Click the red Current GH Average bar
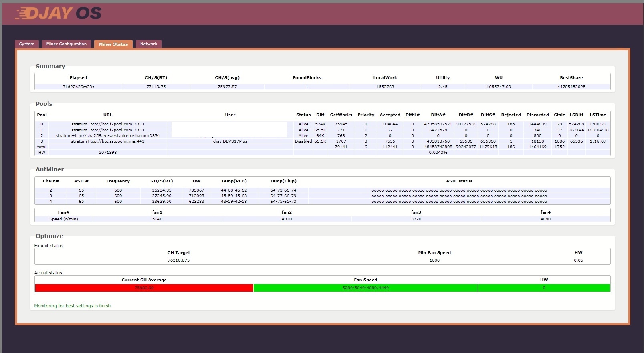The image size is (644, 353). (144, 288)
